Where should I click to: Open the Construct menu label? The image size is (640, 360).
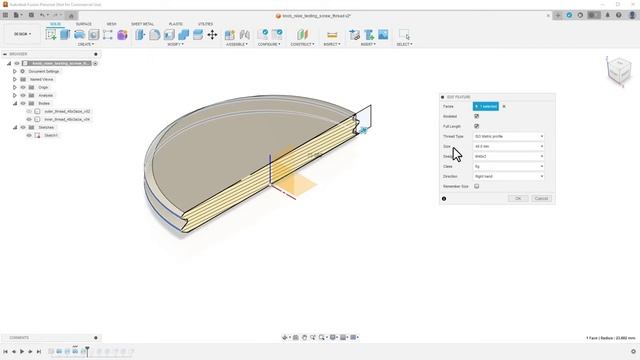[x=302, y=44]
